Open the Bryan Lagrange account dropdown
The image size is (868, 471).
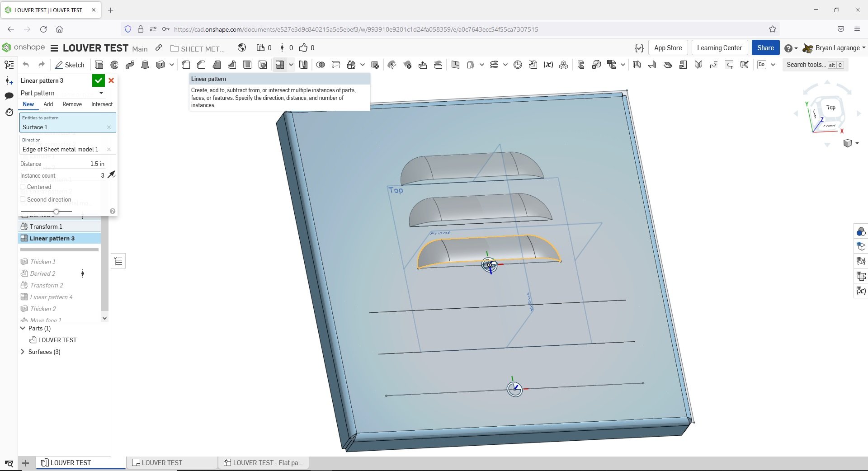pyautogui.click(x=834, y=48)
